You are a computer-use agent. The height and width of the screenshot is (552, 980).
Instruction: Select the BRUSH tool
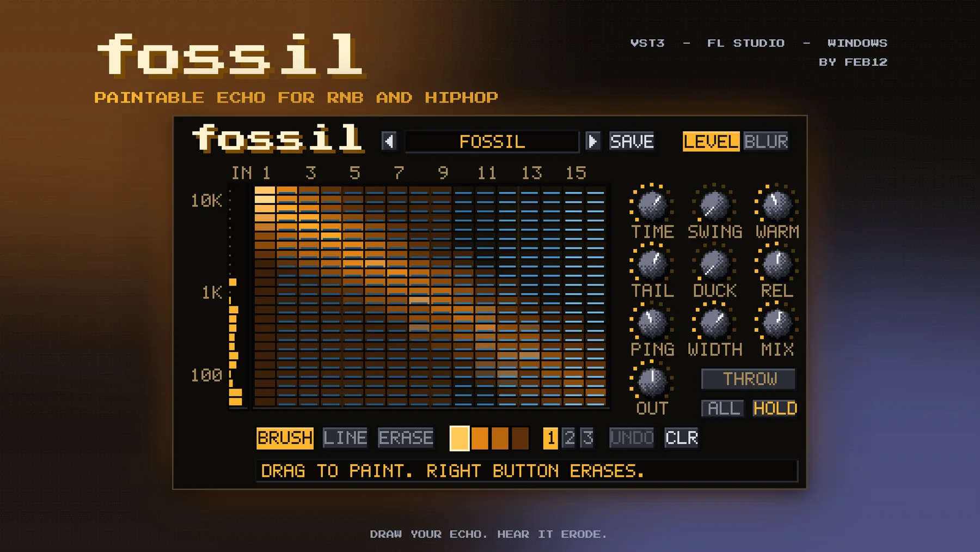pyautogui.click(x=285, y=438)
